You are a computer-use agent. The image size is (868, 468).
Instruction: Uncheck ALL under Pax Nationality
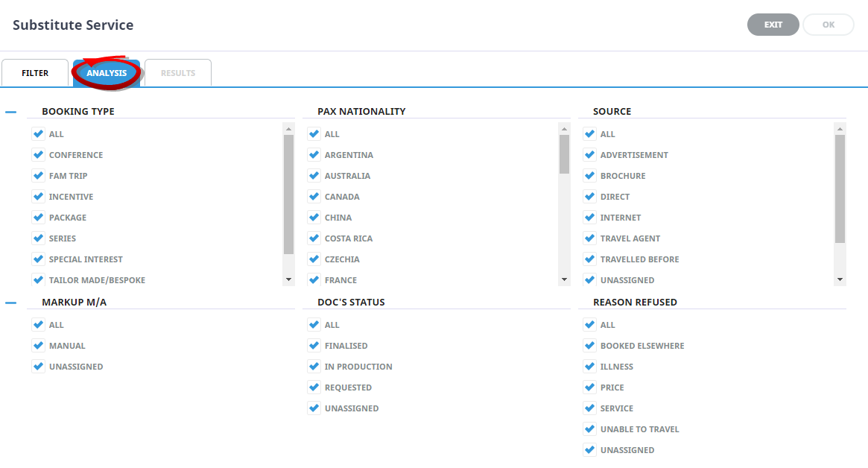(314, 134)
